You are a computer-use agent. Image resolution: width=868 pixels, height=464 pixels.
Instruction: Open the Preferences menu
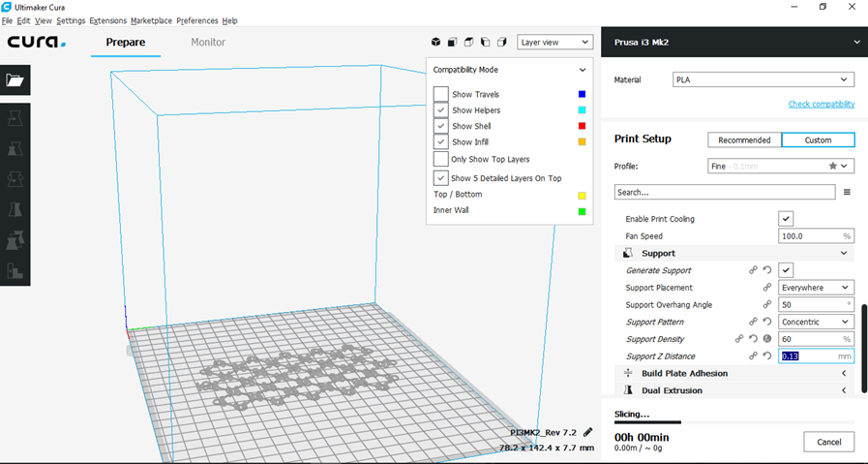197,20
